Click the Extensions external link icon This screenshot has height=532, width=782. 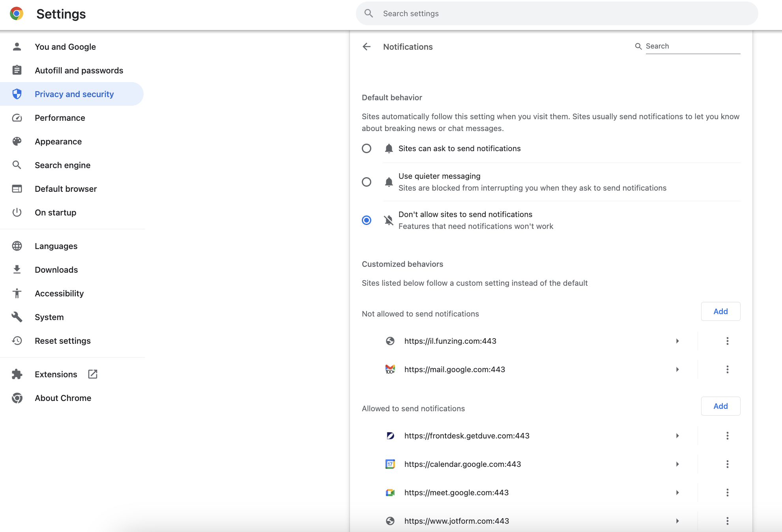click(x=93, y=374)
